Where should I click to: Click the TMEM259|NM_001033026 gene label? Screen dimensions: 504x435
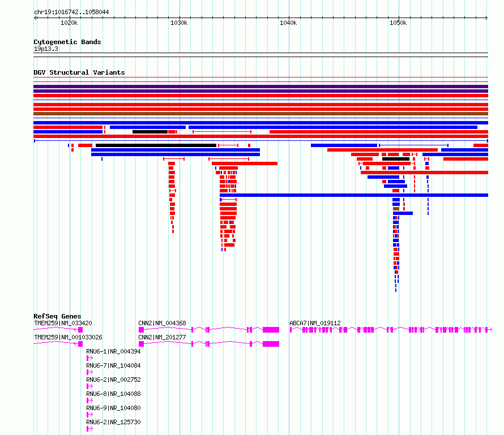68,337
